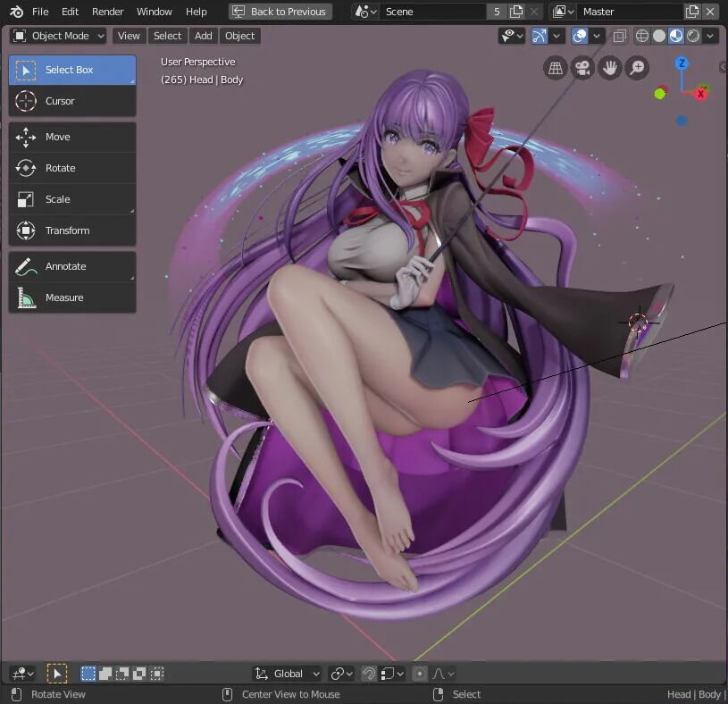Open the viewport View menu
This screenshot has width=728, height=704.
(x=129, y=36)
